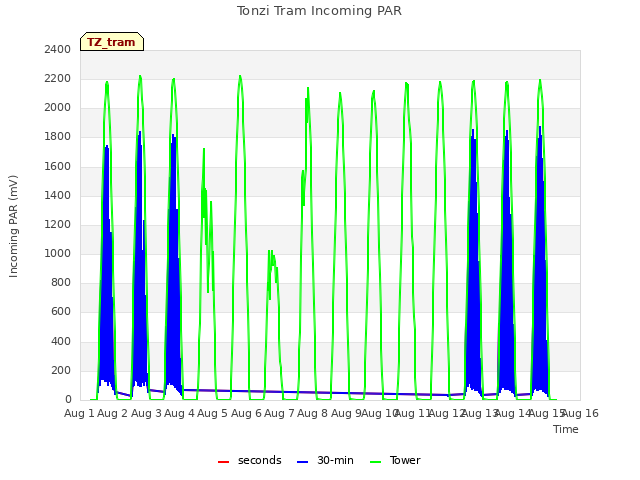The image size is (640, 480).
Task: Toggle the Tower legend entry
Action: tap(395, 460)
